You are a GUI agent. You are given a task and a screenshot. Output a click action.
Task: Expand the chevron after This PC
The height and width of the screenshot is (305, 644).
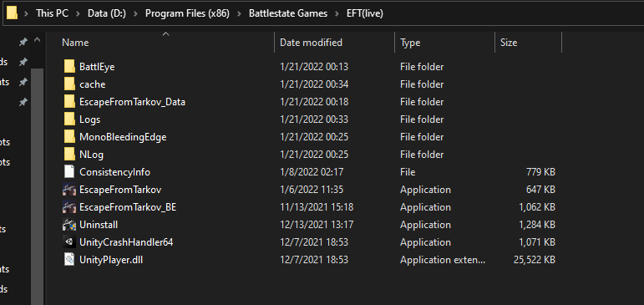[77, 13]
